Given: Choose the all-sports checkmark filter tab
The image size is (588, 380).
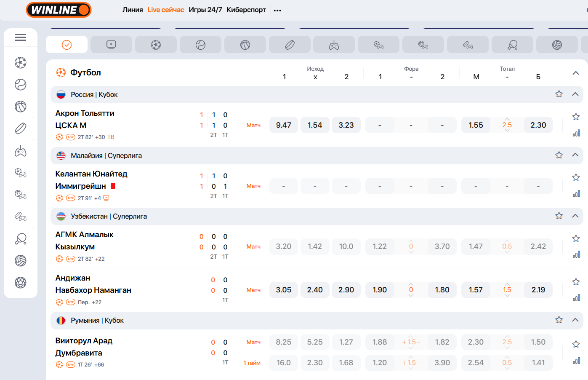Looking at the screenshot, I should click(x=67, y=45).
